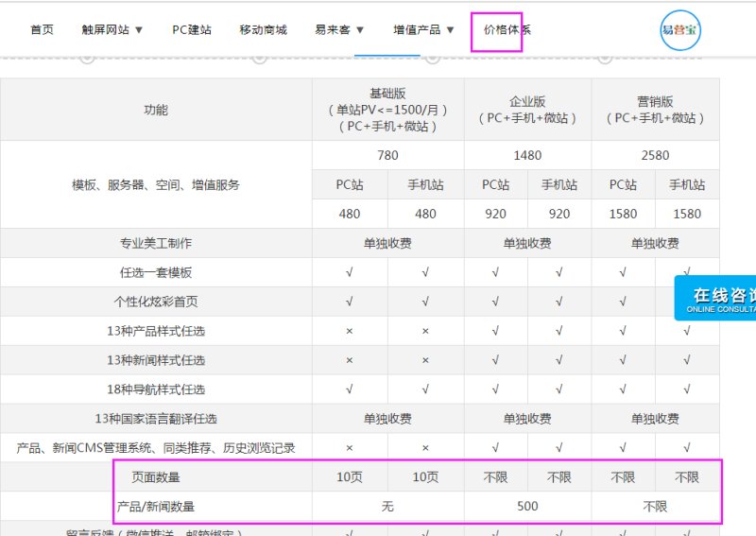Expand the 触屏网站 dropdown menu
The image size is (756, 536).
point(112,30)
